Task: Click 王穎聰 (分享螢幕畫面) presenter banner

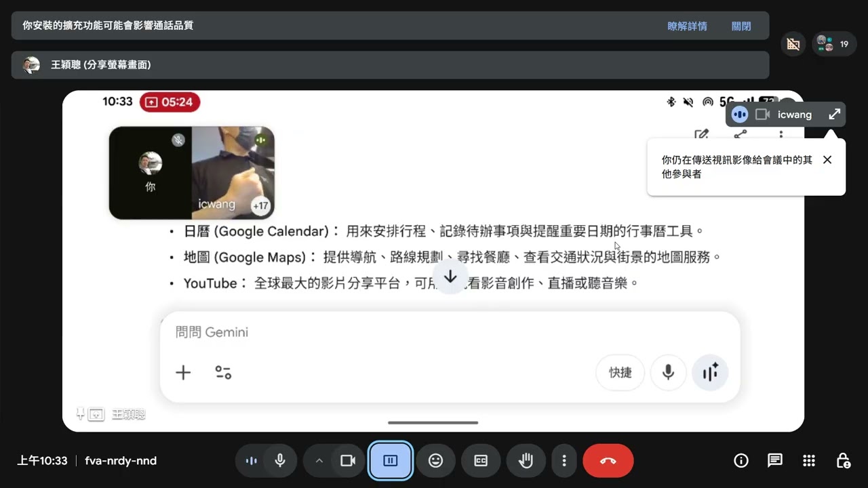Action: click(x=390, y=65)
